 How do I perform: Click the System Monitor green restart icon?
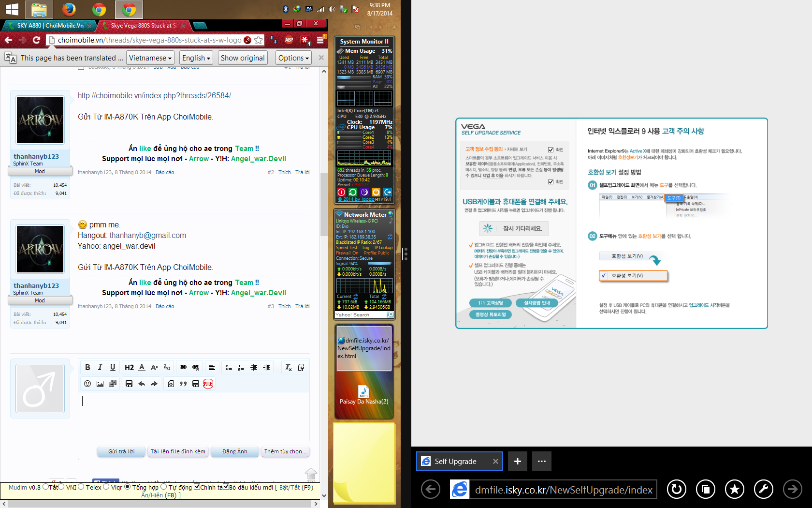353,192
